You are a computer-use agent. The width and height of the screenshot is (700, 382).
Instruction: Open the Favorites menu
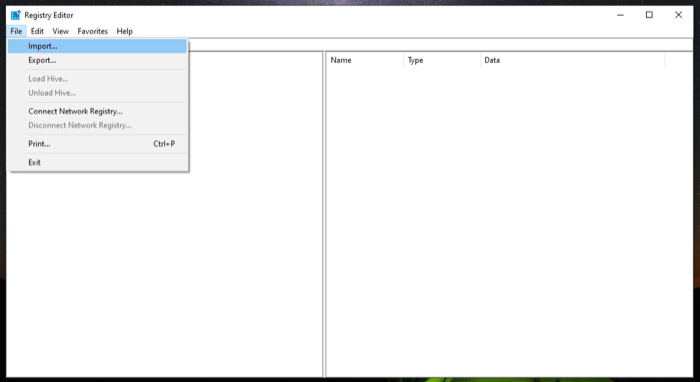[x=92, y=31]
